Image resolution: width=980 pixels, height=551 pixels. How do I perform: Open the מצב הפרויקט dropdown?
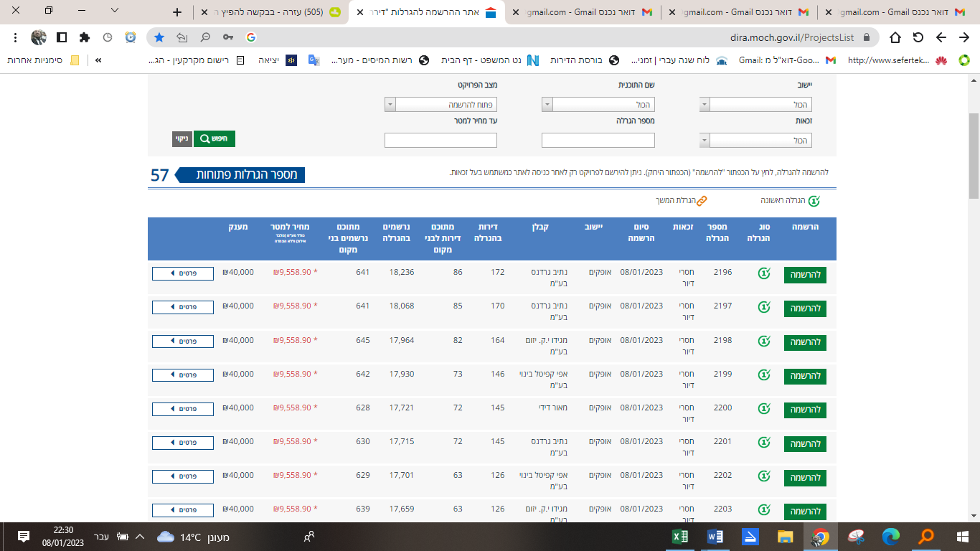point(440,105)
